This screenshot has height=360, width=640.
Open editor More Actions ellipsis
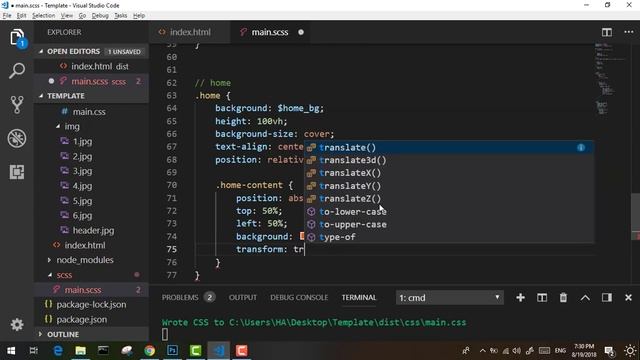(x=629, y=32)
